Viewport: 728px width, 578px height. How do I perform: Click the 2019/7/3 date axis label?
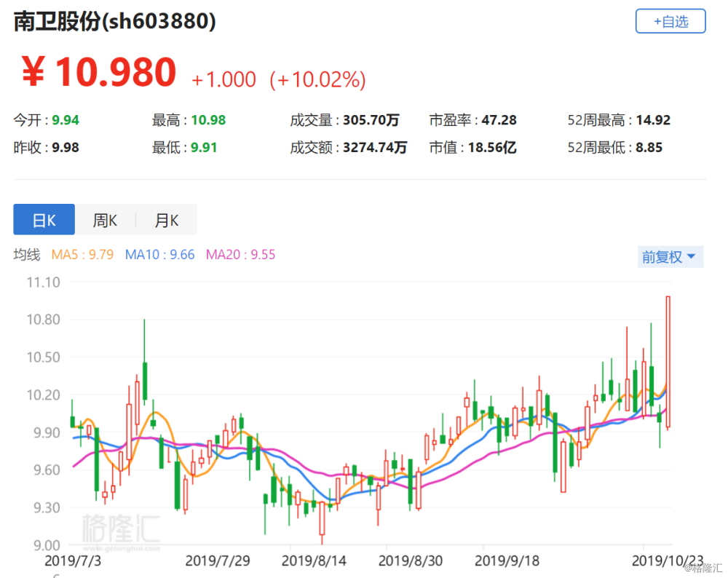point(73,561)
